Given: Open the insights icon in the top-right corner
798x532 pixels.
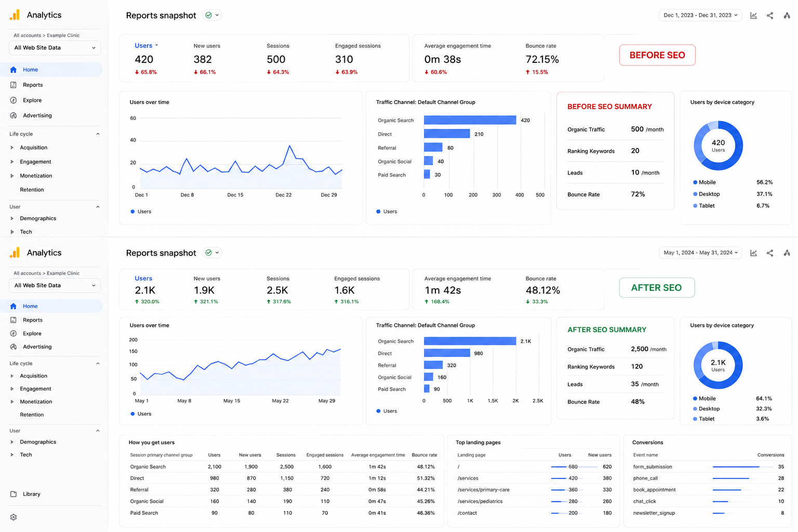Looking at the screenshot, I should point(787,16).
